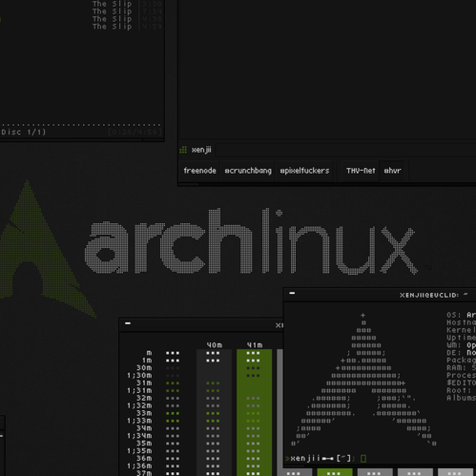Click the Albums line in the terminal
Viewport: 476px width, 476px height.
(x=461, y=398)
